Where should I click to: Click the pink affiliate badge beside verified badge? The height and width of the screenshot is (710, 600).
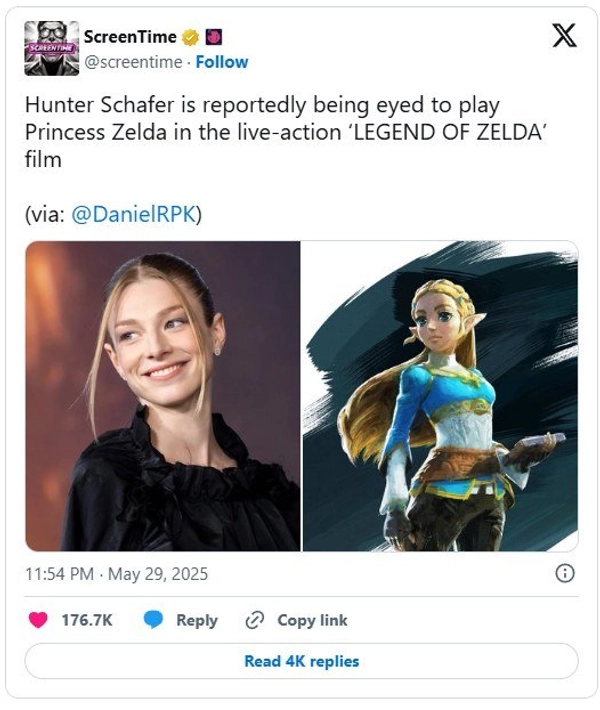[x=212, y=37]
